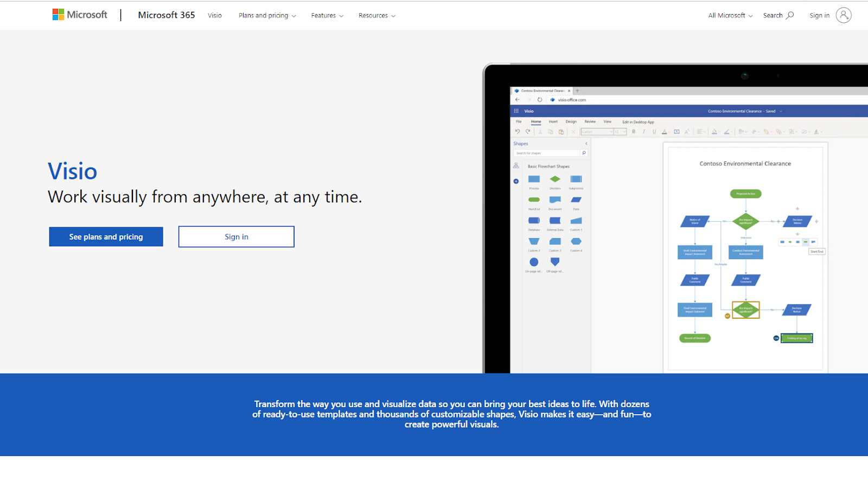The width and height of the screenshot is (868, 488).
Task: Click the Basic Flowchart Shapes stencil heading
Action: pos(548,166)
